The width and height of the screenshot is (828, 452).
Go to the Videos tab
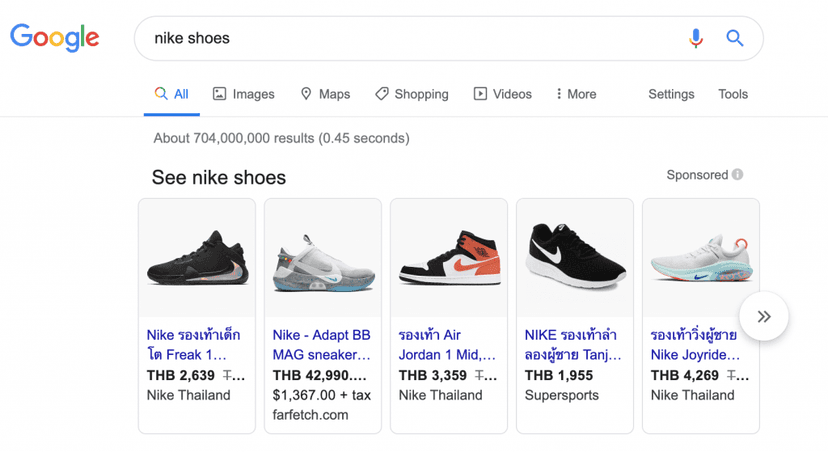pos(502,94)
